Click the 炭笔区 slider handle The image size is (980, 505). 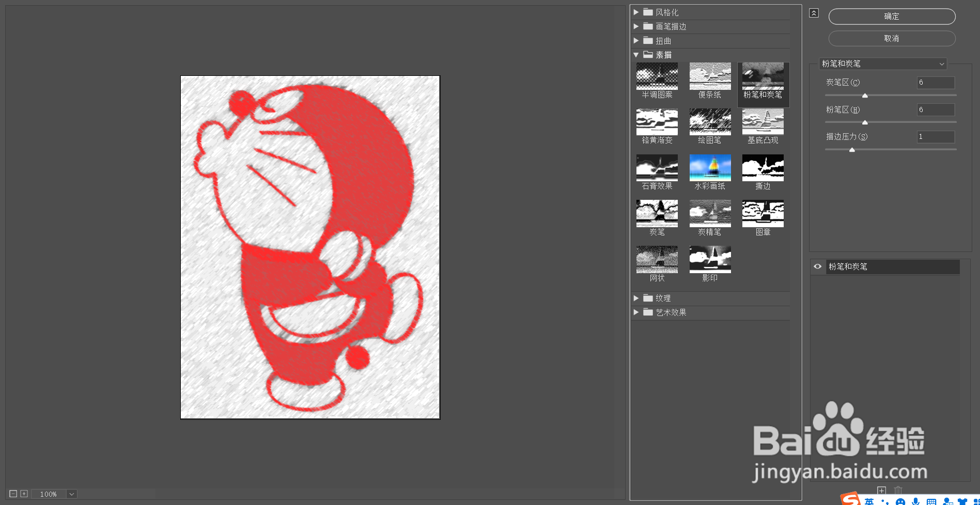click(x=865, y=96)
